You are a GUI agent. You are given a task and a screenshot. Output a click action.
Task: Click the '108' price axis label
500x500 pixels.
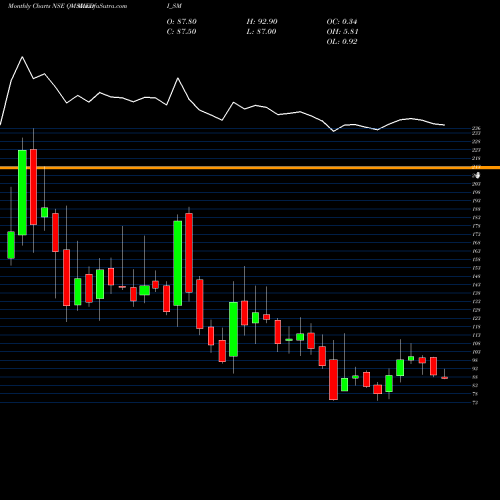tap(476, 344)
